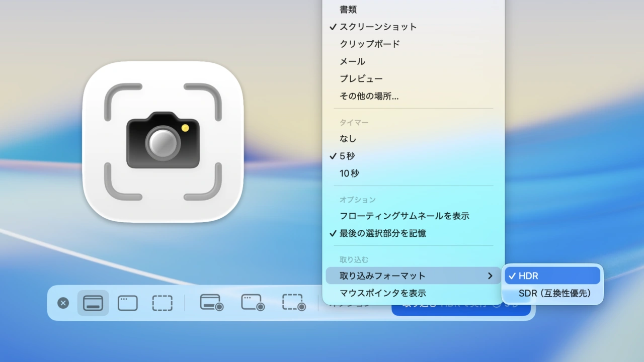Select the Capture Entire Screen icon
The height and width of the screenshot is (362, 644).
point(93,303)
